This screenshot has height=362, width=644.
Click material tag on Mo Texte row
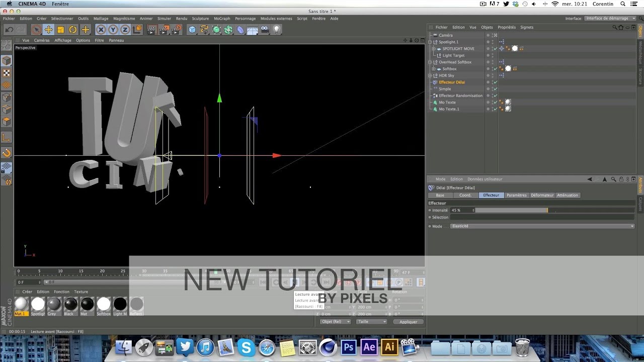point(508,103)
